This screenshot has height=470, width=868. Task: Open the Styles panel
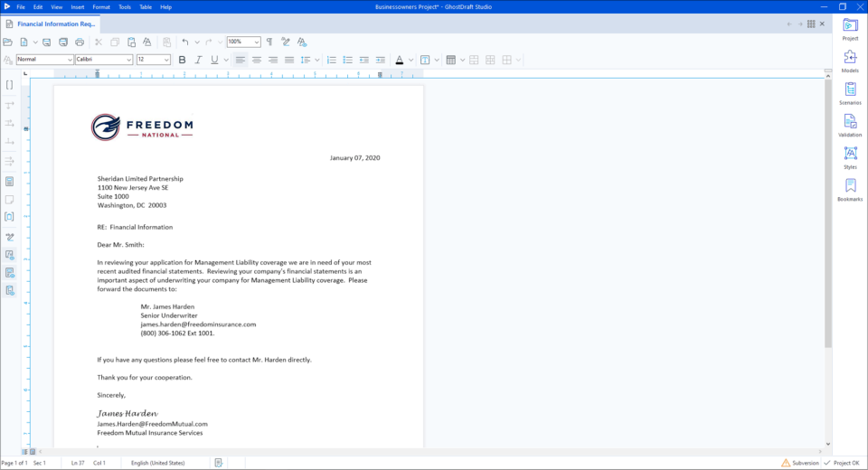tap(850, 158)
